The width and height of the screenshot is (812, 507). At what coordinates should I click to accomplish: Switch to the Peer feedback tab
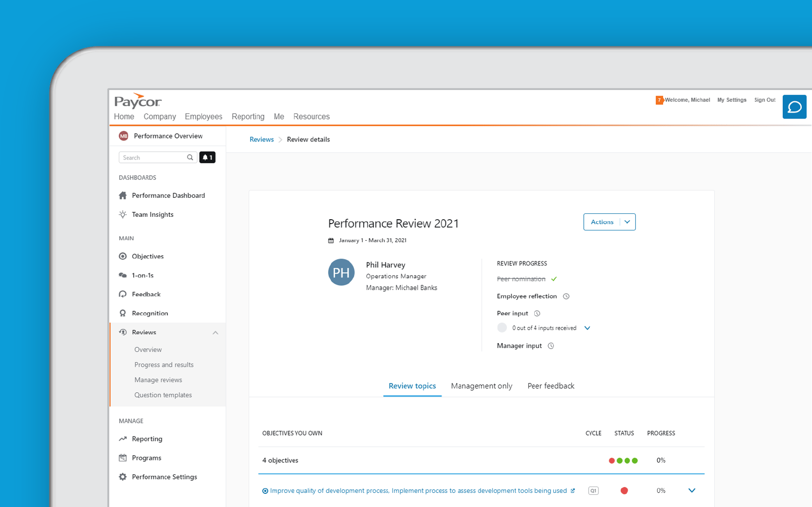click(x=551, y=386)
